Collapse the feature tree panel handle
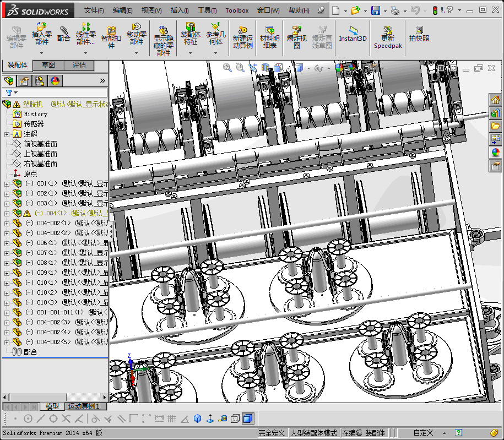Viewport: 504px width, 440px height. point(111,231)
